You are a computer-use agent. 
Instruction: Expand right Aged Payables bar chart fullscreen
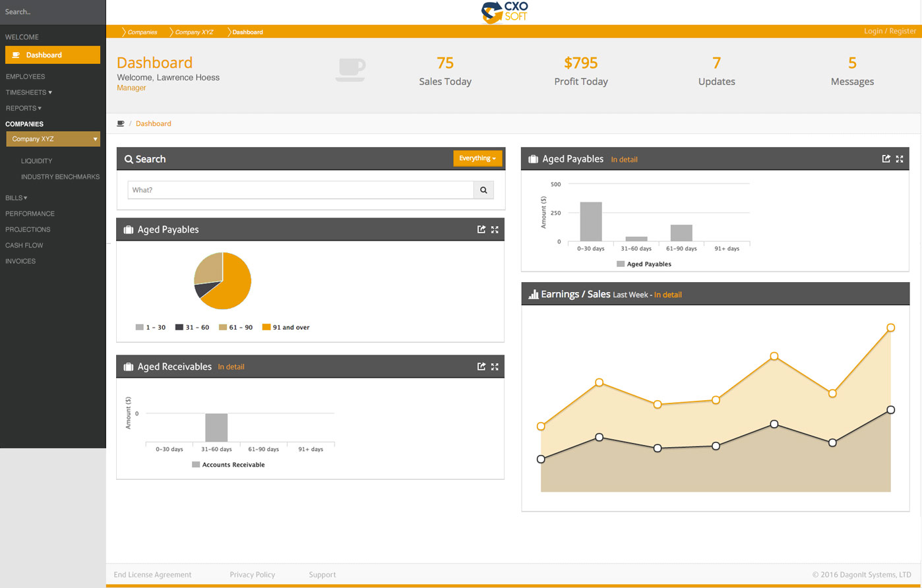pyautogui.click(x=900, y=159)
